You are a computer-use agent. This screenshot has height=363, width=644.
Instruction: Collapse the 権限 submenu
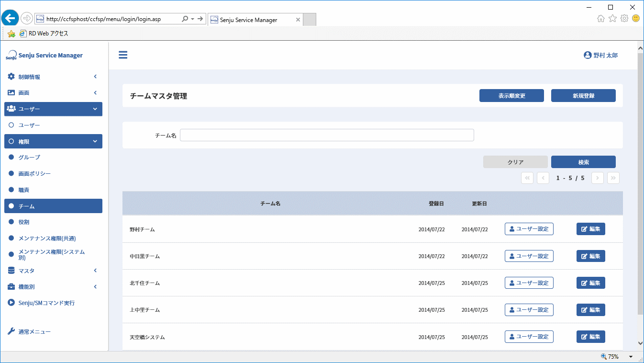tap(53, 141)
